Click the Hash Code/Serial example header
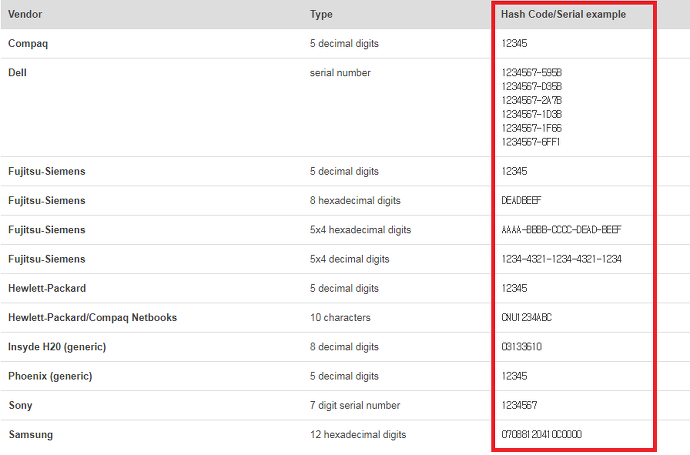 point(563,14)
